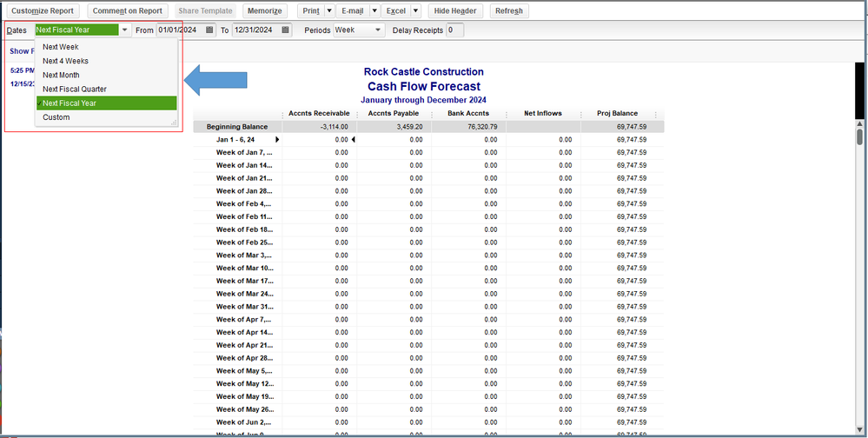Open the To date calendar picker

tap(285, 30)
